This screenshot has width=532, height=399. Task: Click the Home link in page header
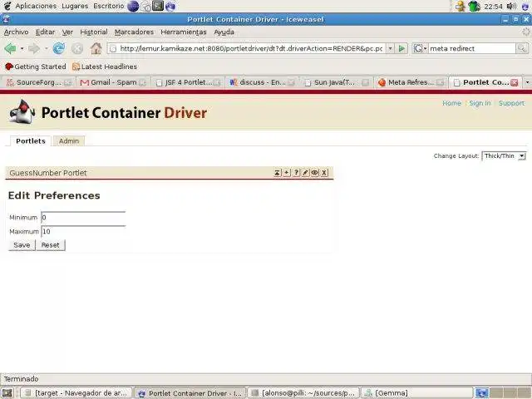[451, 103]
